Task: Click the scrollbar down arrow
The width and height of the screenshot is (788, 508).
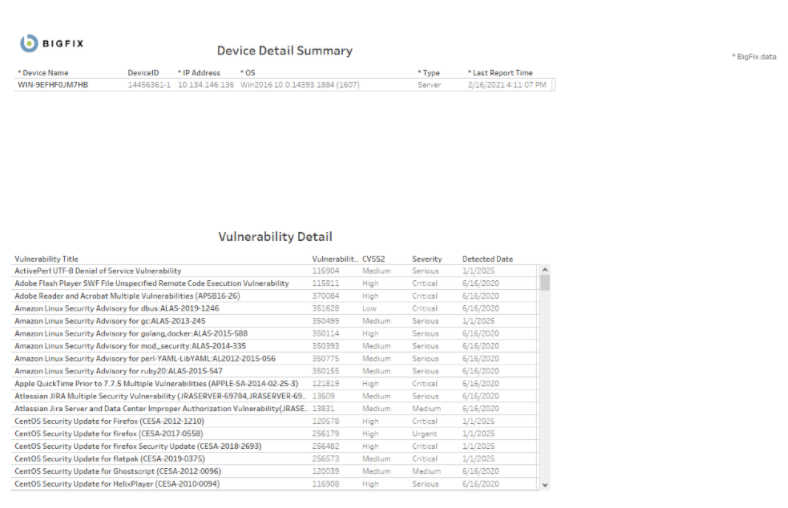Action: [545, 485]
